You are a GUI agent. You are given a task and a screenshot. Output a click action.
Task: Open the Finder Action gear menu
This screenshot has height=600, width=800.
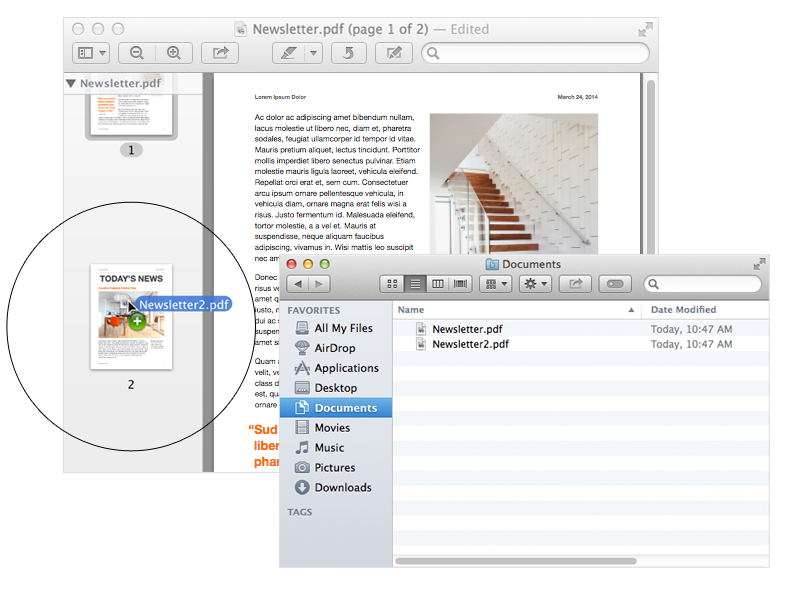(x=534, y=284)
